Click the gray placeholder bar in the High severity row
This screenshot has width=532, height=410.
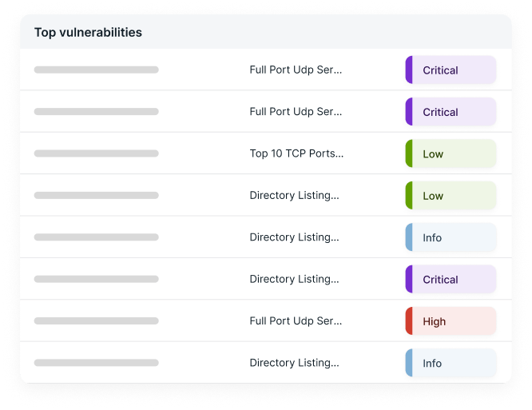coord(96,321)
